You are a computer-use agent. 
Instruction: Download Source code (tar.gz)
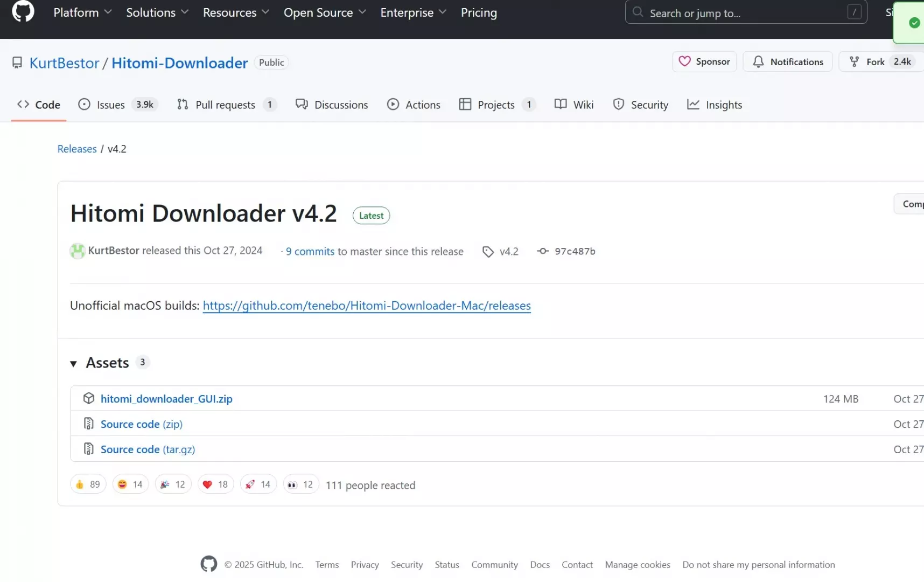click(x=148, y=449)
